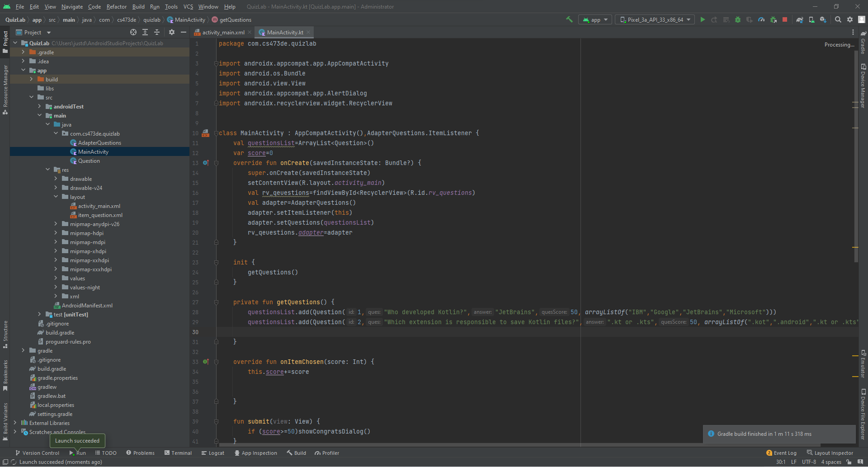Open the Pixel_3a_API_33_x86_64 device selector
This screenshot has width=868, height=467.
654,19
